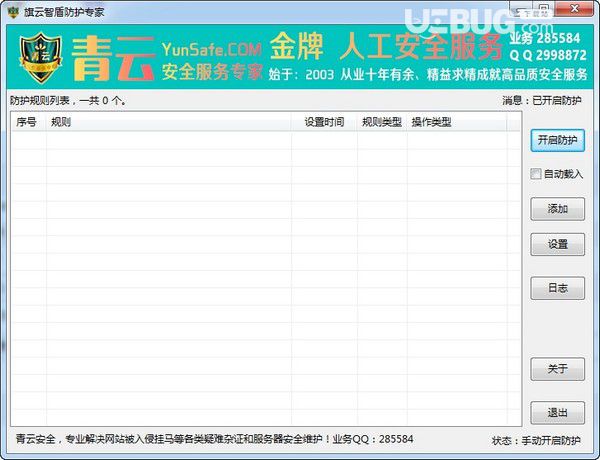
Task: Click the 状态：手动开启防护 status text
Action: coord(536,441)
